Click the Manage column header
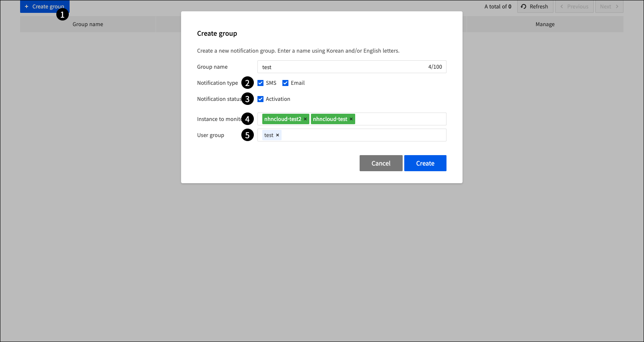The image size is (644, 342). click(x=545, y=24)
